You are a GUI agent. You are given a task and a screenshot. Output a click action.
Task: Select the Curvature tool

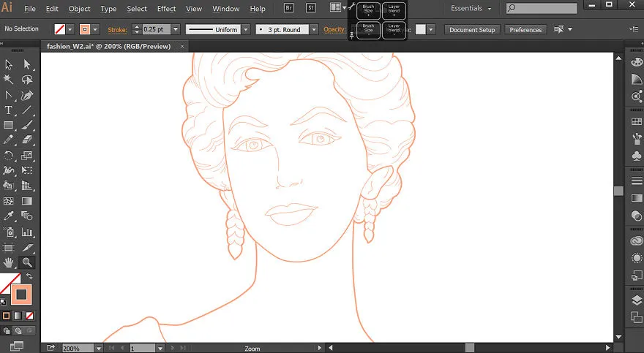click(27, 95)
